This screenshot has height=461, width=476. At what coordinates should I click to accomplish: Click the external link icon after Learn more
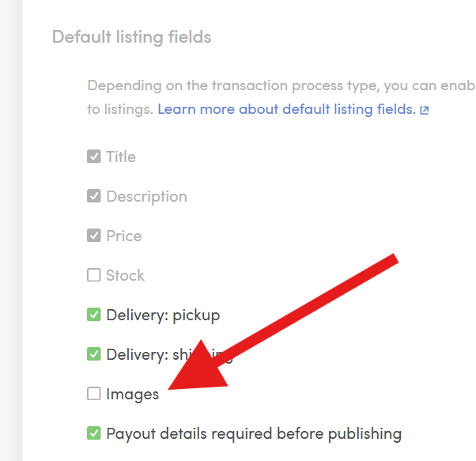point(425,110)
